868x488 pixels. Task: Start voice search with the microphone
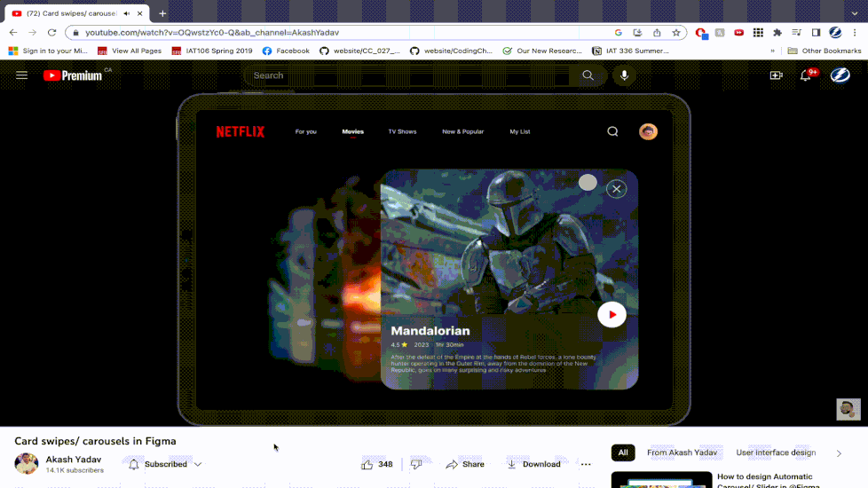tap(625, 75)
